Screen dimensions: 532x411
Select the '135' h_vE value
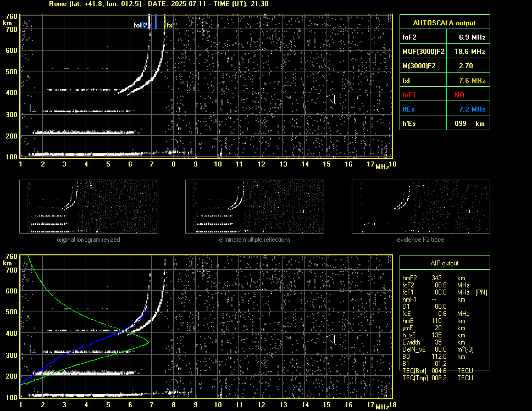pyautogui.click(x=437, y=335)
